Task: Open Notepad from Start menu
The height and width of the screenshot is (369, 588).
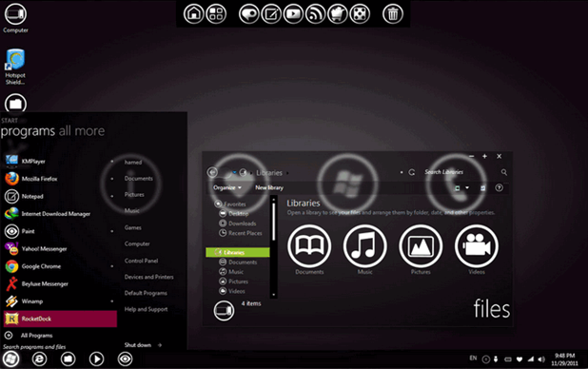Action: tap(60, 196)
